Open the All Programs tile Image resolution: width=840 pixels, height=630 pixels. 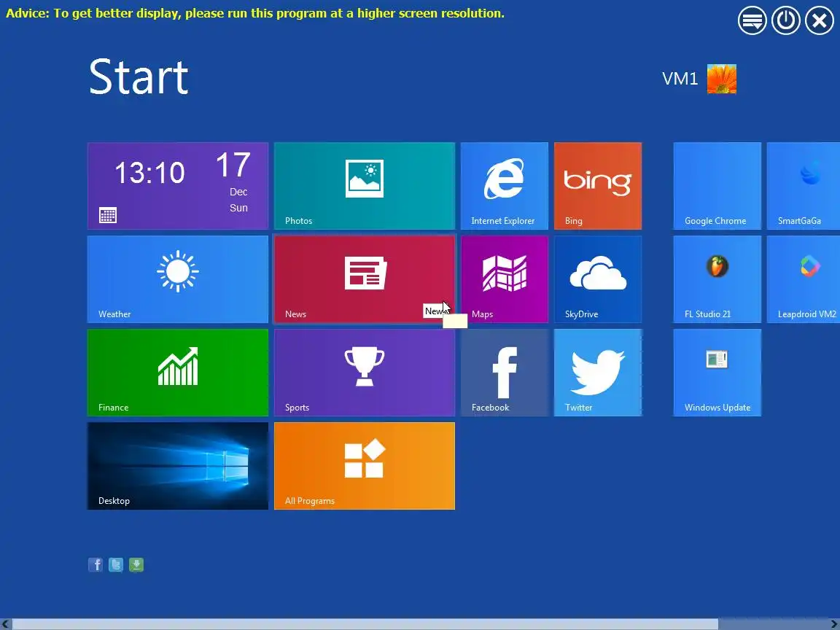[365, 466]
